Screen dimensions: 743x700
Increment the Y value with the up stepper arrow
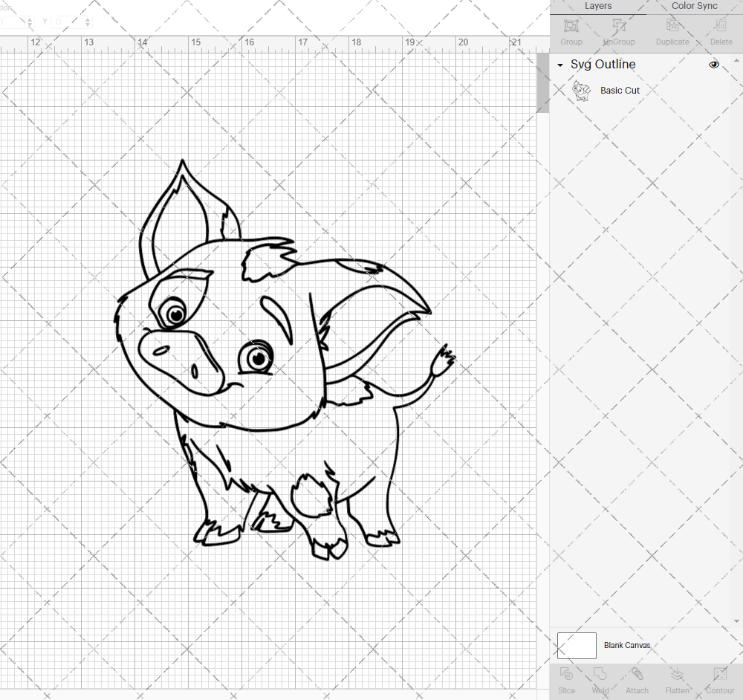point(88,19)
